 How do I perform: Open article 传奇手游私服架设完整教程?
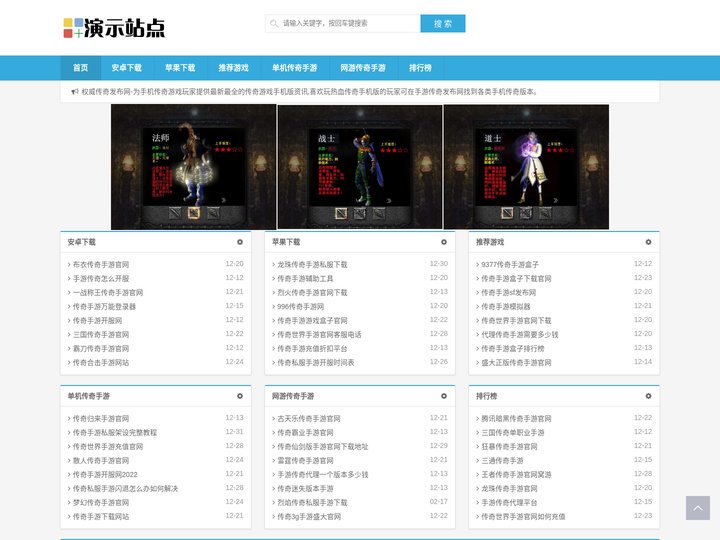tap(115, 433)
